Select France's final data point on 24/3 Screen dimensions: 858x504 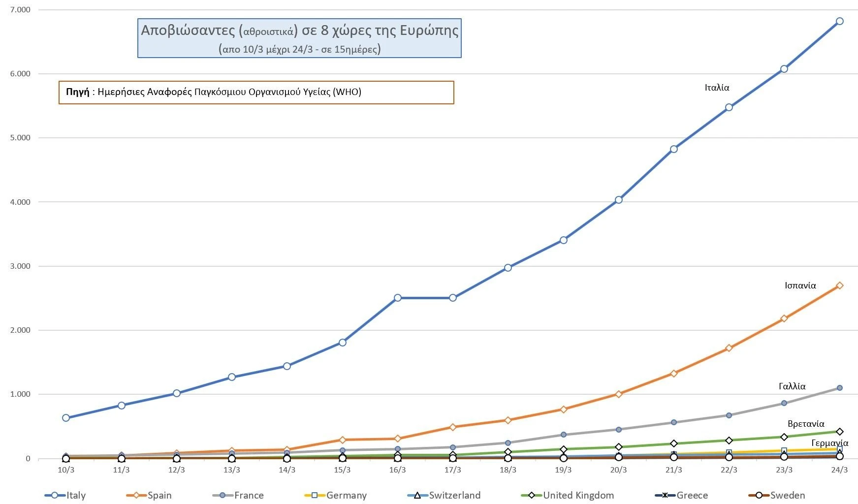(x=839, y=388)
